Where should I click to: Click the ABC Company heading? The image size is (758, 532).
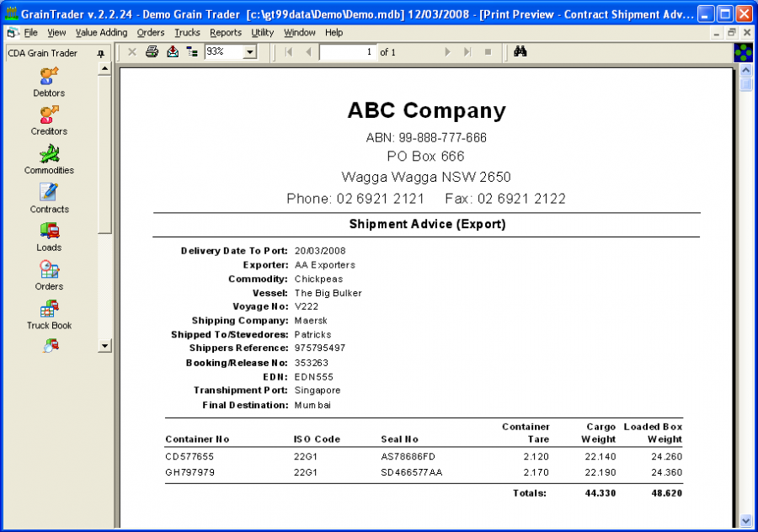pyautogui.click(x=426, y=110)
